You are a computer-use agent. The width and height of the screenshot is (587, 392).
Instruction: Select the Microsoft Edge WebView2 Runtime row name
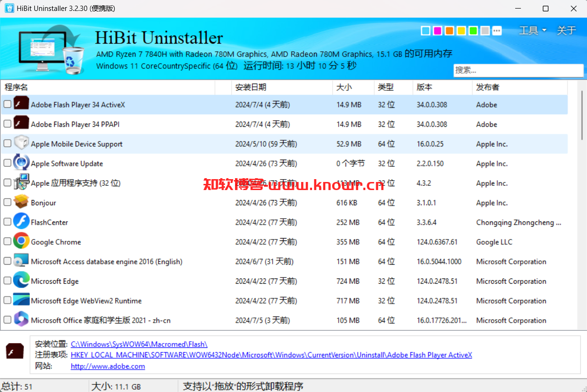click(86, 301)
